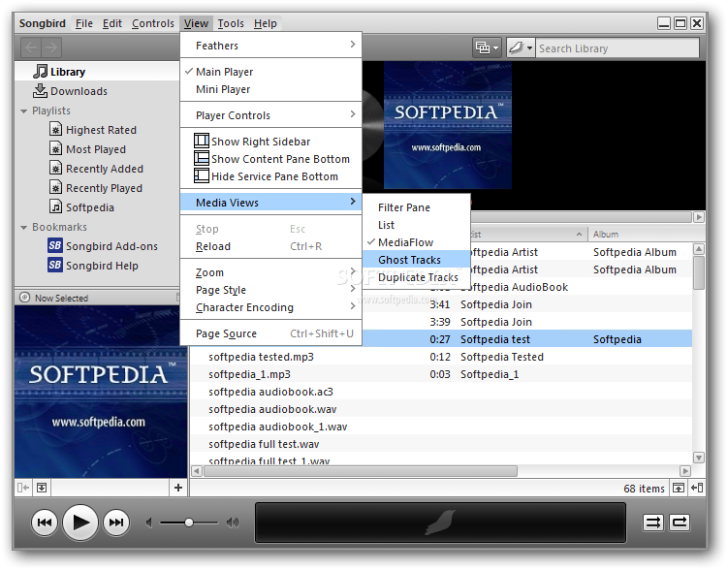Expand the Media Views submenu
This screenshot has width=728, height=570.
pyautogui.click(x=270, y=203)
